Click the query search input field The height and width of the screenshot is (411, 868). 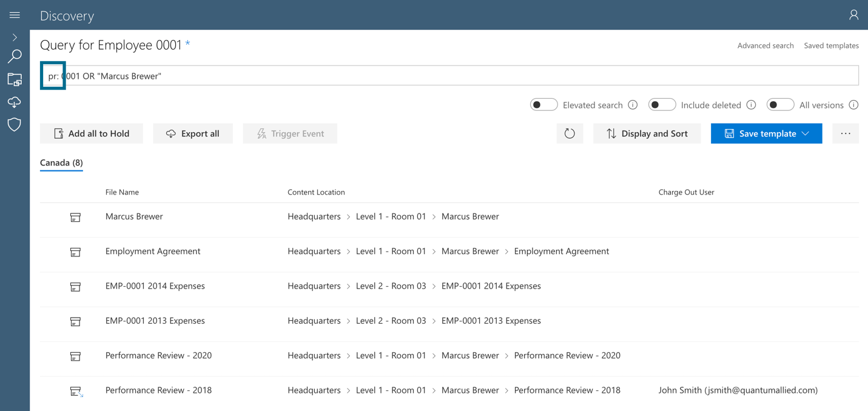point(449,76)
